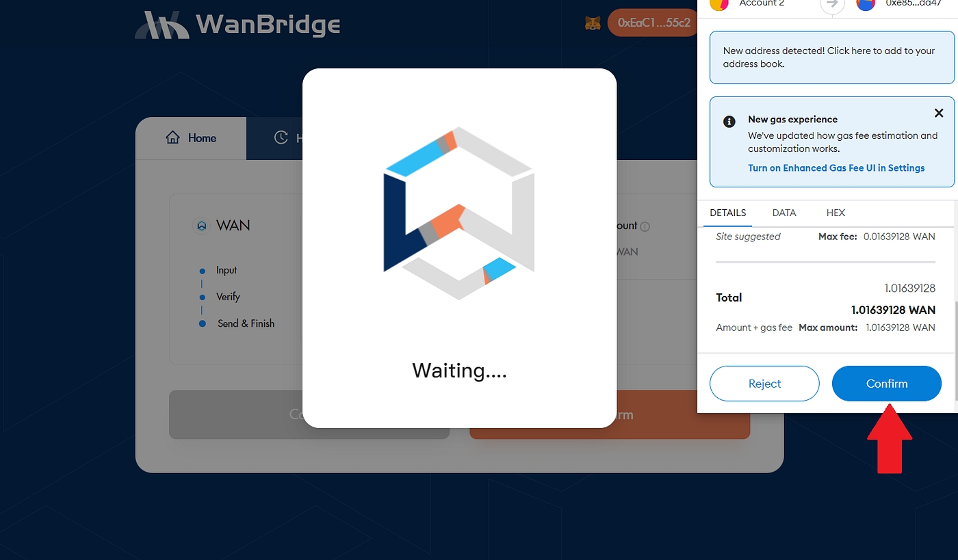Viewport: 958px width, 560px height.
Task: Click the info icon beside Amount
Action: 645,226
